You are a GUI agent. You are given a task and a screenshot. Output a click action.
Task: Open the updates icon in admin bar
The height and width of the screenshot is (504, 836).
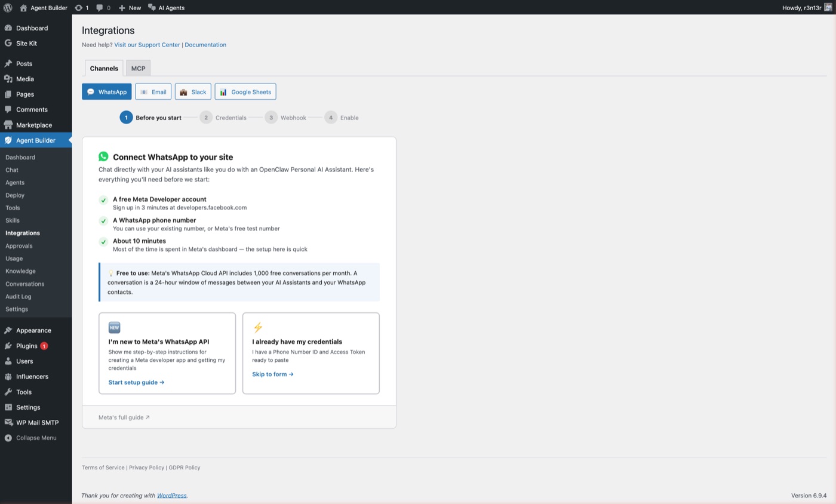point(81,8)
